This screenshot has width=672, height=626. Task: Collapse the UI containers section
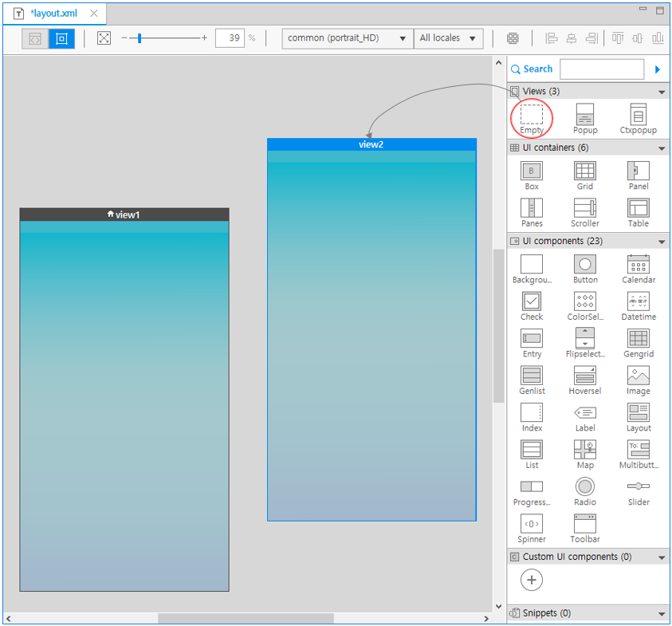tap(662, 148)
